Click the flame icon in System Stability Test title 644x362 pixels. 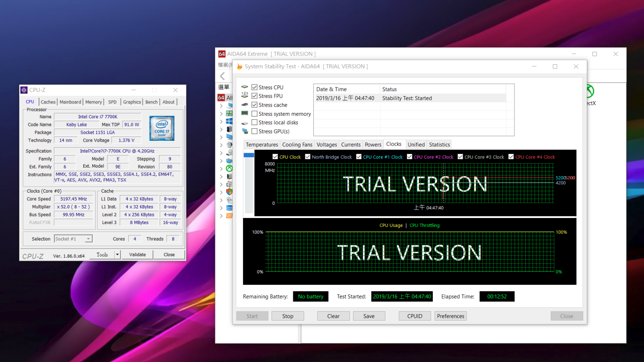(x=240, y=66)
